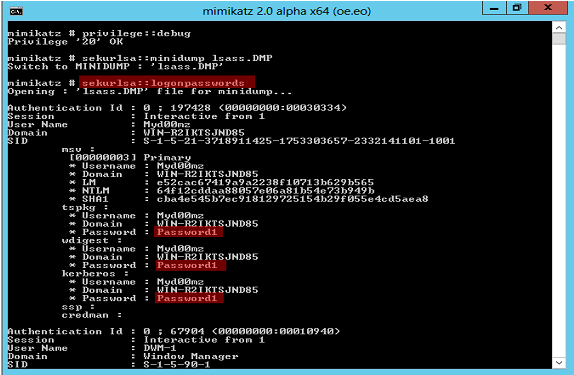The image size is (574, 375).
Task: Close the mimikatz console window
Action: point(548,8)
